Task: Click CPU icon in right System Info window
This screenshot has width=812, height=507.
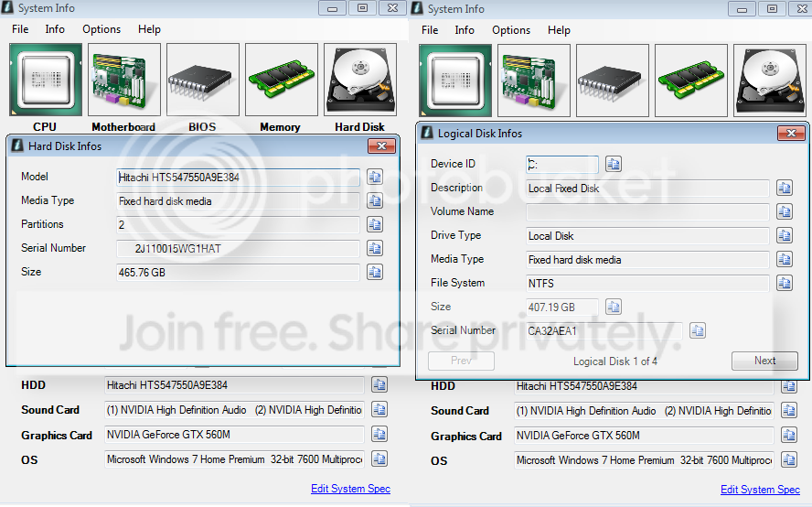Action: 455,81
